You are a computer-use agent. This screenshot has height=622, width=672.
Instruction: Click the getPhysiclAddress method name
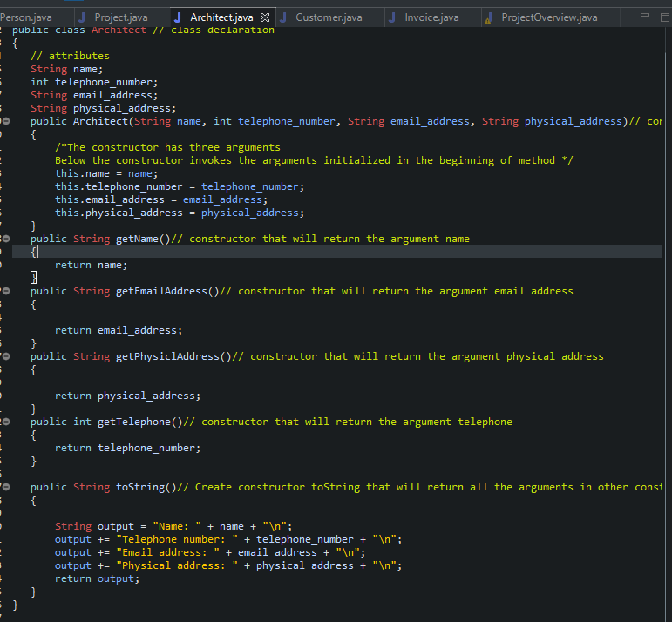[x=167, y=356]
